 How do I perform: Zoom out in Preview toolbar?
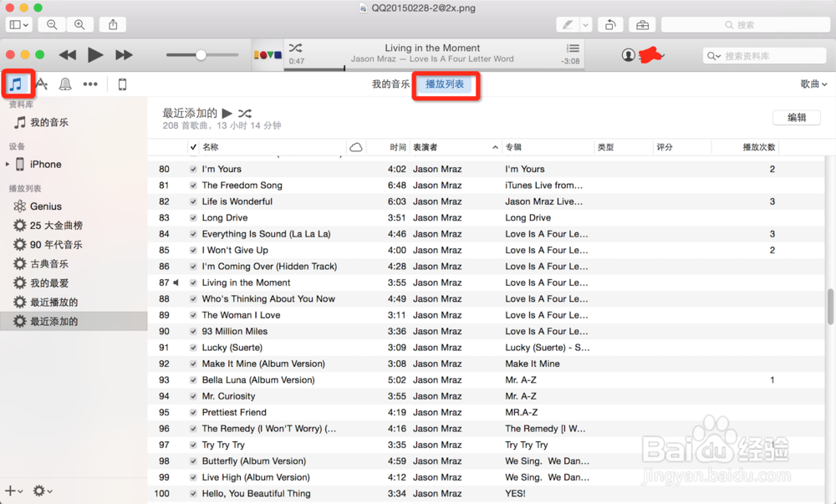[x=52, y=24]
